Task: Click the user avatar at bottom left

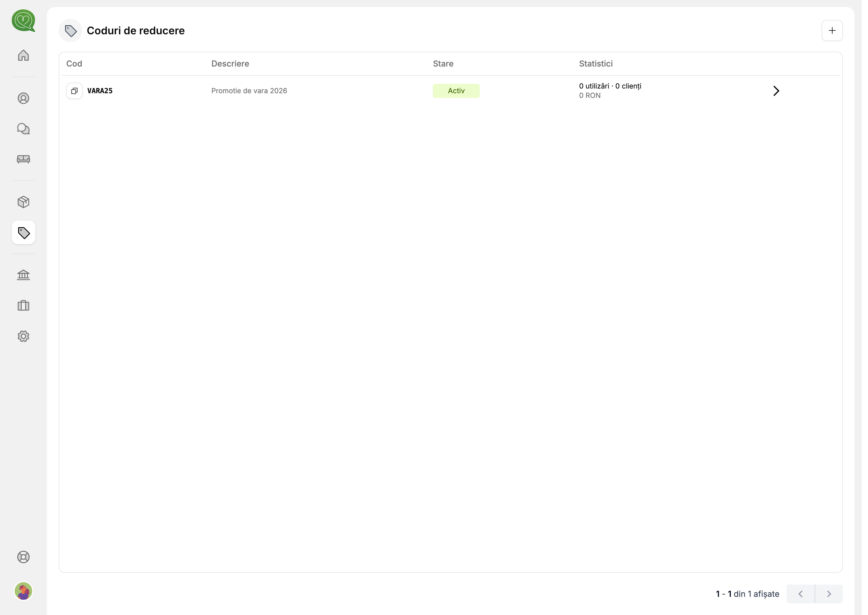Action: [23, 591]
